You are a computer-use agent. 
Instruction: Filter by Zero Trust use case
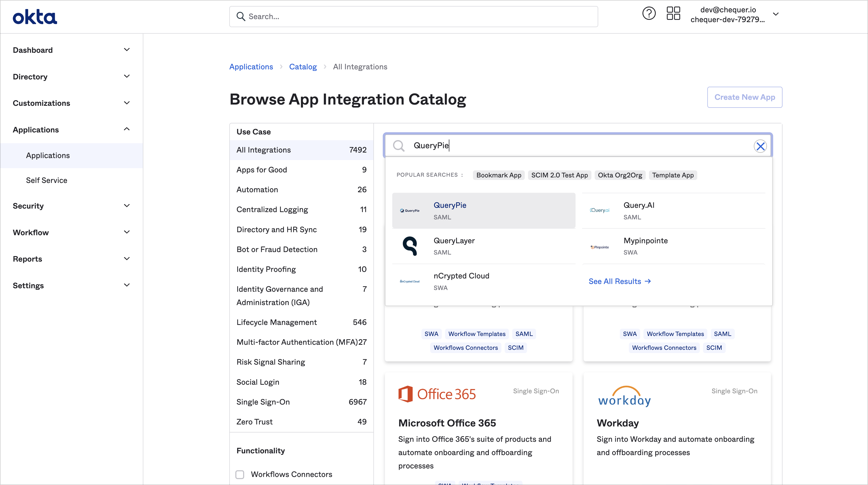click(x=301, y=422)
